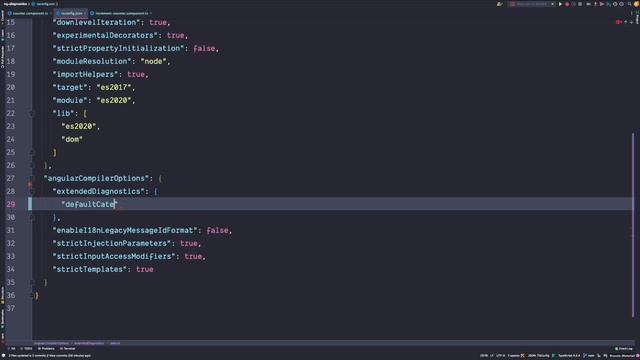Open the TODO tool window
The width and height of the screenshot is (640, 360).
[x=27, y=349]
